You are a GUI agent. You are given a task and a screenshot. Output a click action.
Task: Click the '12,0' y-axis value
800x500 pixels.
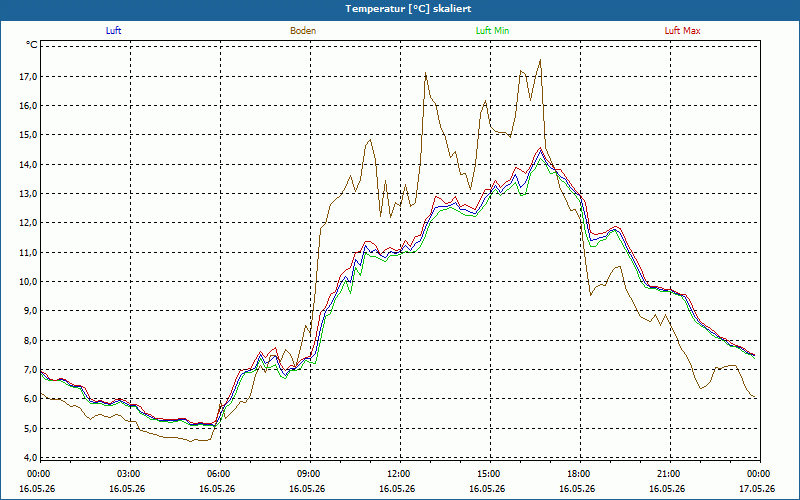coord(29,223)
